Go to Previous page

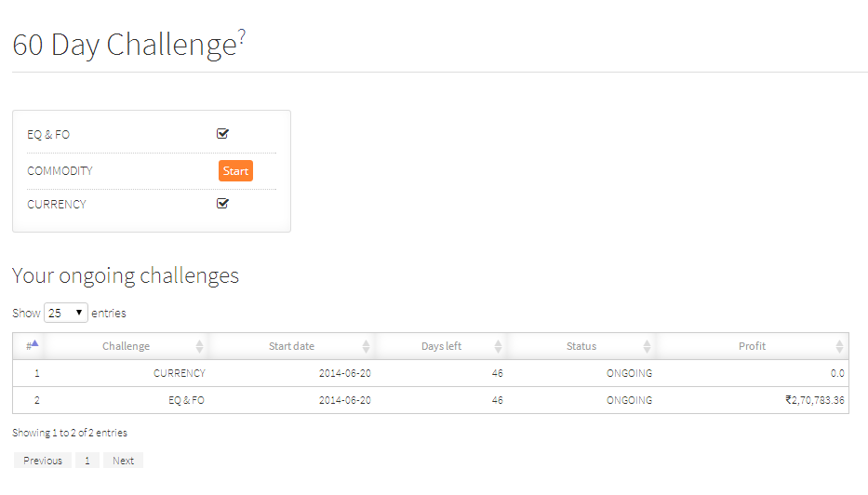(x=43, y=461)
